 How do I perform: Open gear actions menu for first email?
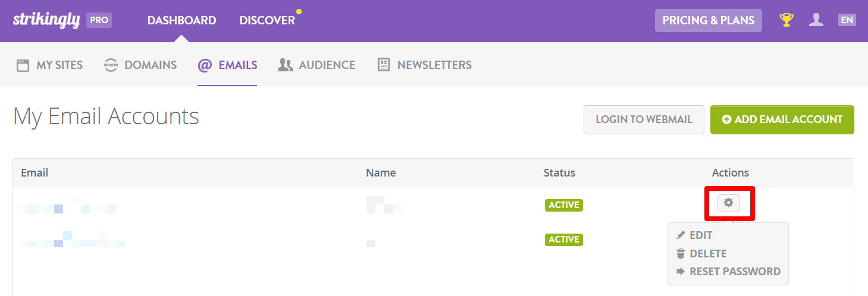[728, 203]
